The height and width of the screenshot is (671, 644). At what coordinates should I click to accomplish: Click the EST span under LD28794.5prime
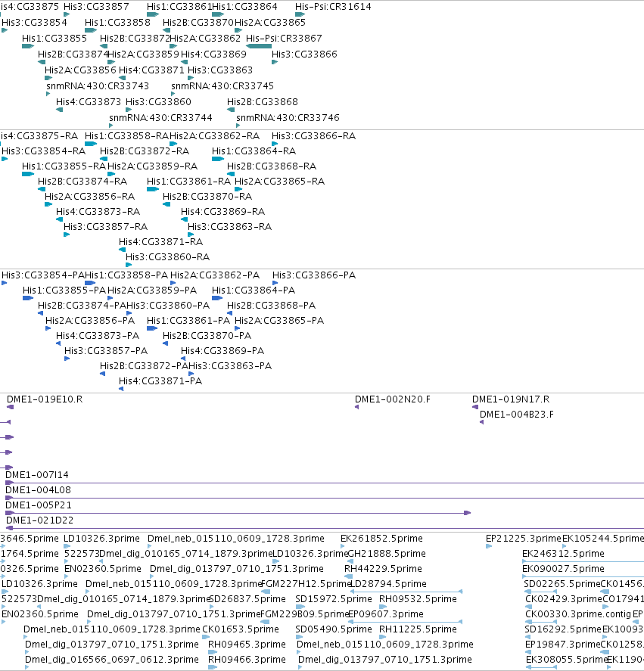point(406,592)
